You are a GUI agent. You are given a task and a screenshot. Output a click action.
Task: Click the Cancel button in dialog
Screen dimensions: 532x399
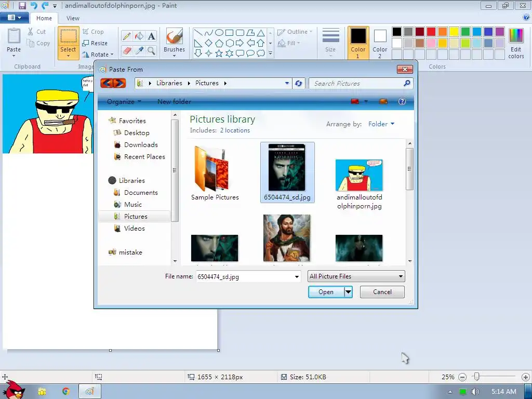pos(382,292)
